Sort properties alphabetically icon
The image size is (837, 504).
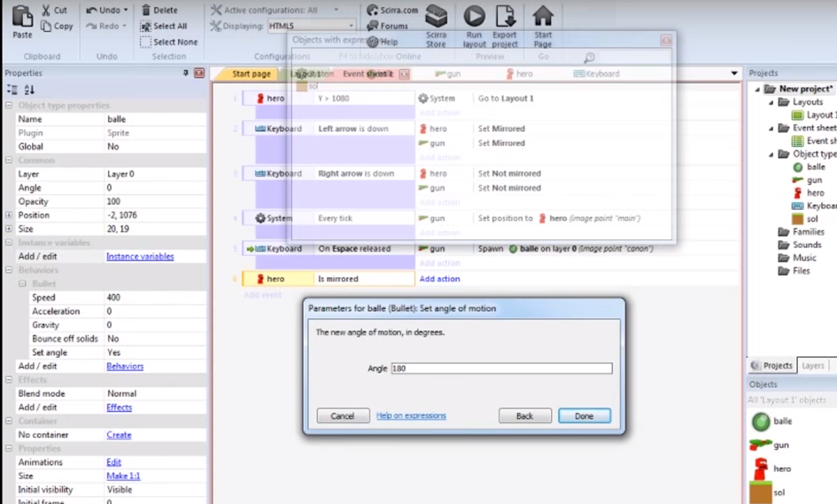coord(29,90)
